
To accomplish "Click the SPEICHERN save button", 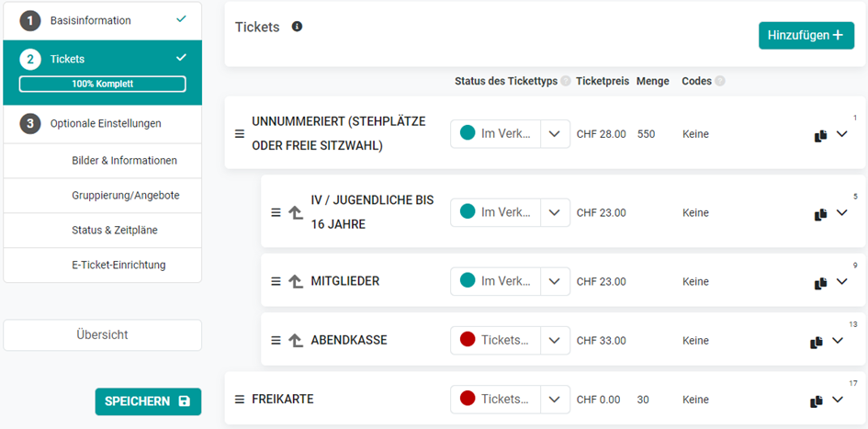I will (x=149, y=401).
